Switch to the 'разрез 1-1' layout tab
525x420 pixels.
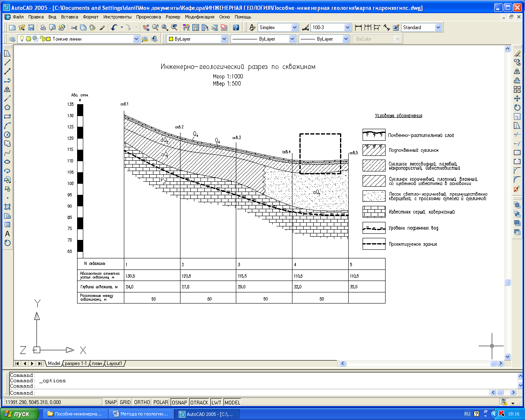pos(75,363)
